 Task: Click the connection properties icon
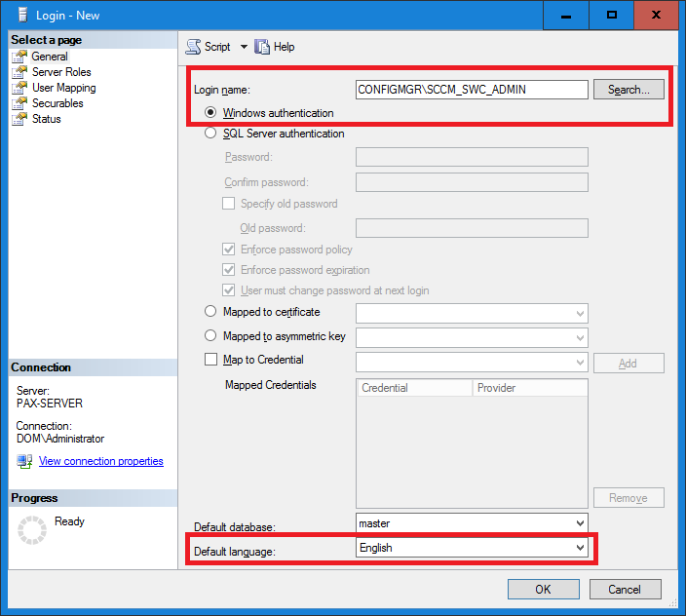tap(24, 461)
